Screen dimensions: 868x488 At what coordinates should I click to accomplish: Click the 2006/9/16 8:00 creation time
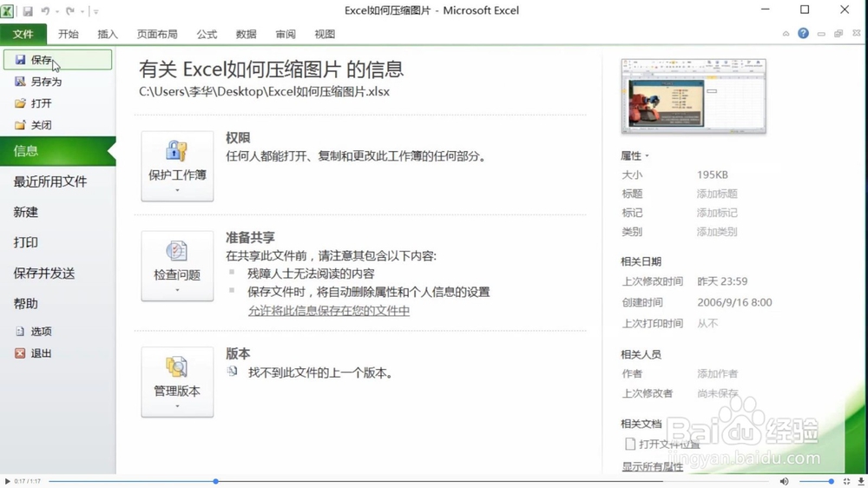coord(734,302)
